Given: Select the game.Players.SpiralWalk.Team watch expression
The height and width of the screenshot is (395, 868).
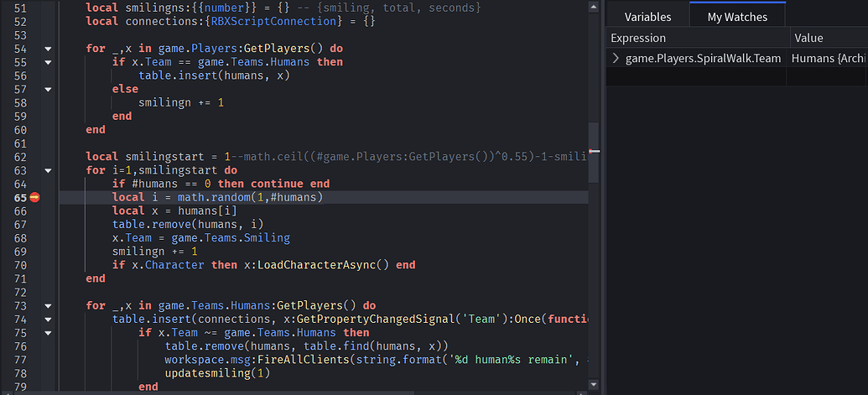Looking at the screenshot, I should coord(703,58).
